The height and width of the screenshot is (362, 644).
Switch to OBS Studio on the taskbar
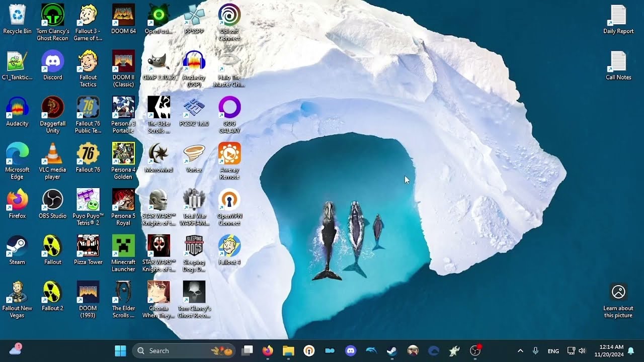pyautogui.click(x=475, y=351)
